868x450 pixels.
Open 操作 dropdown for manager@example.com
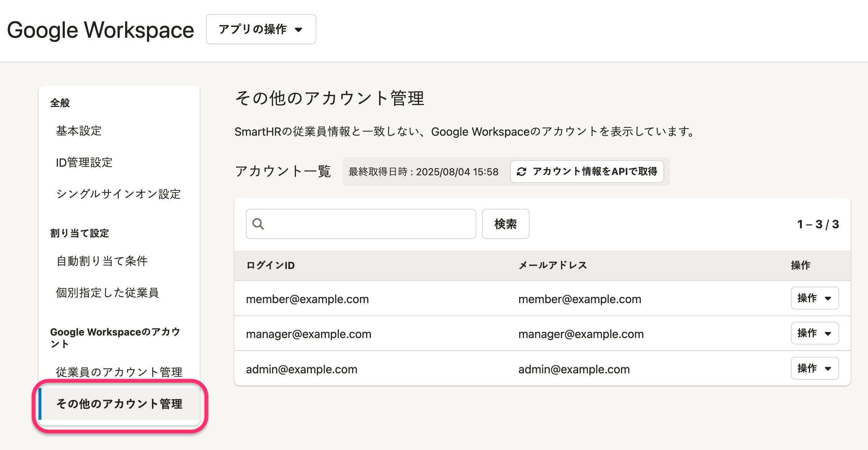coord(815,333)
